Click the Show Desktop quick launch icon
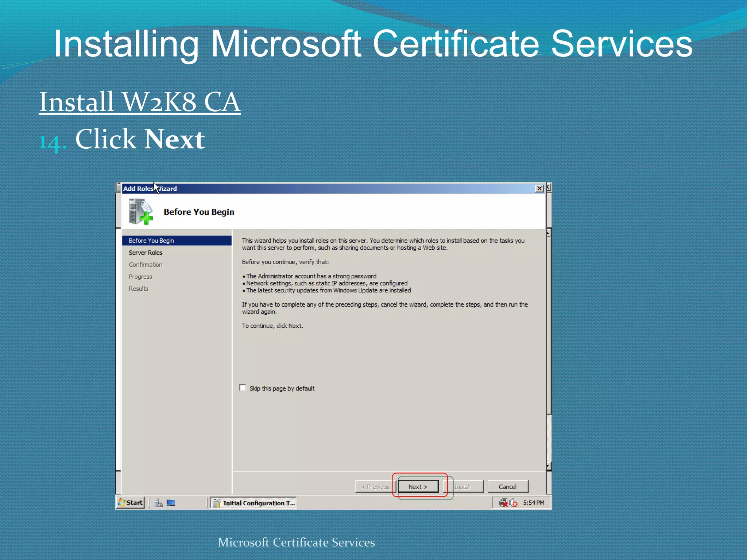The image size is (747, 560). pyautogui.click(x=171, y=503)
